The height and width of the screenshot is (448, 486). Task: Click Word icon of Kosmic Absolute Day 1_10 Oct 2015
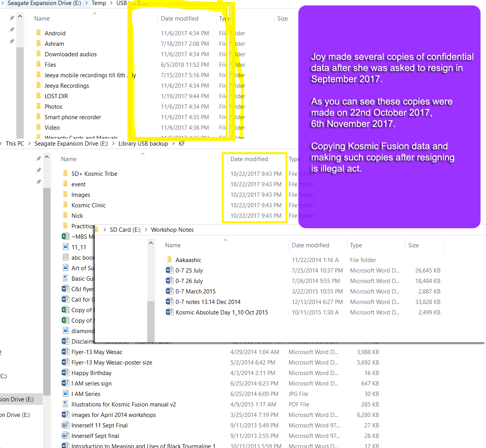click(169, 312)
